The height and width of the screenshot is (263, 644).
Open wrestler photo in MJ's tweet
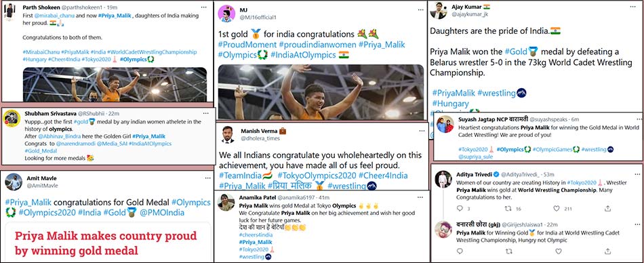click(321, 92)
